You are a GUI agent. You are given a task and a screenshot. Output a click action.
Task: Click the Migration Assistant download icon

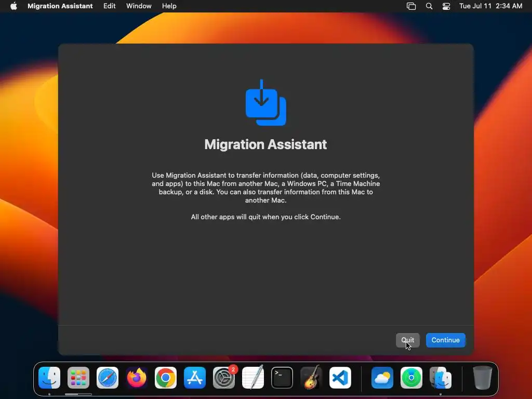point(265,102)
